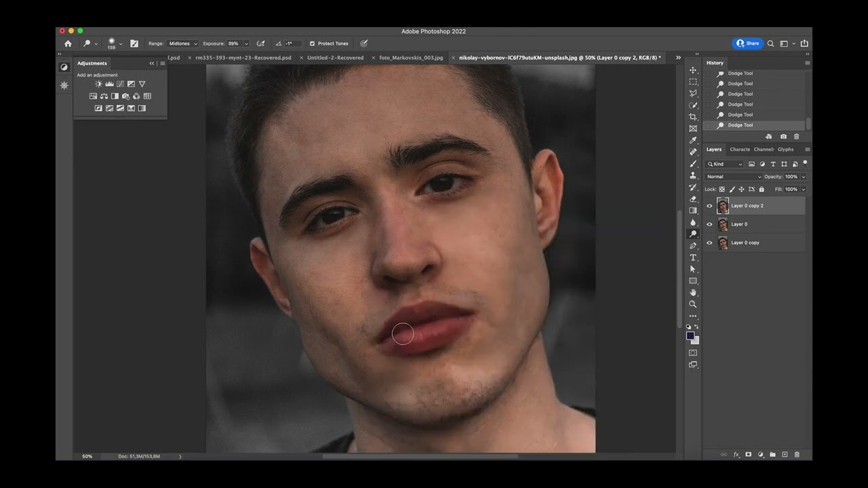
Task: Select the Eyedropper tool
Action: [x=692, y=140]
